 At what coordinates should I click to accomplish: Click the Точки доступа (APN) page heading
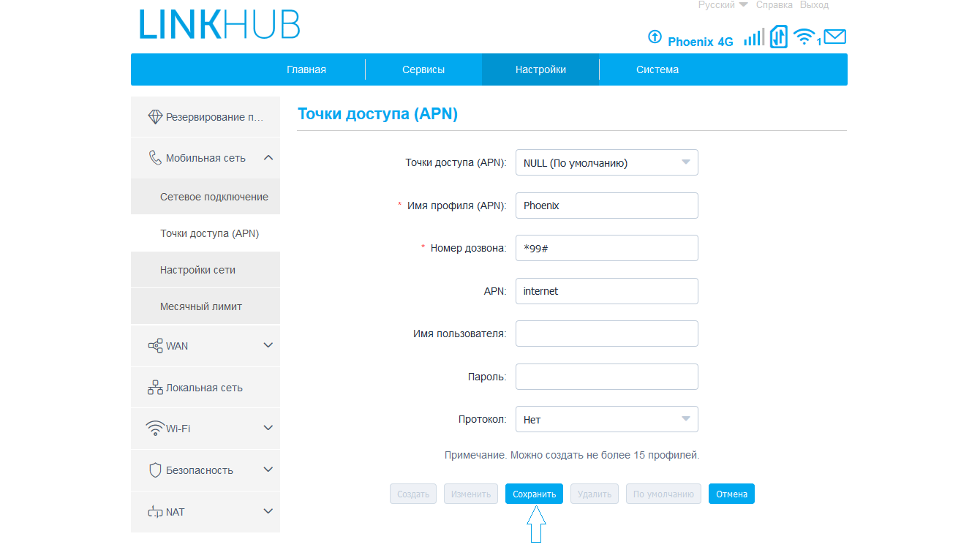tap(377, 114)
